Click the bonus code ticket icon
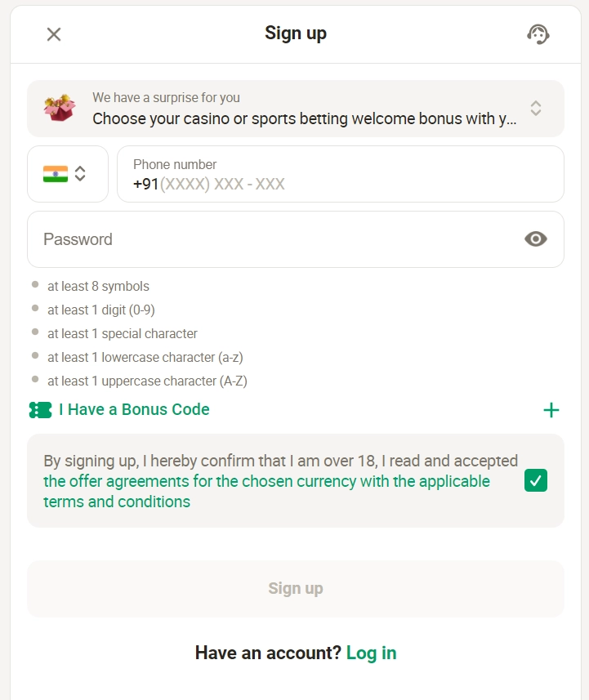Image resolution: width=589 pixels, height=700 pixels. (40, 410)
